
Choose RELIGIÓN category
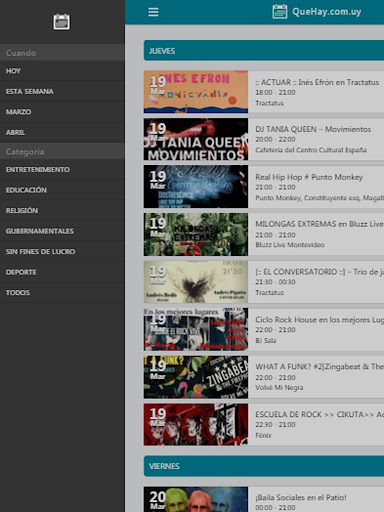pyautogui.click(x=62, y=210)
